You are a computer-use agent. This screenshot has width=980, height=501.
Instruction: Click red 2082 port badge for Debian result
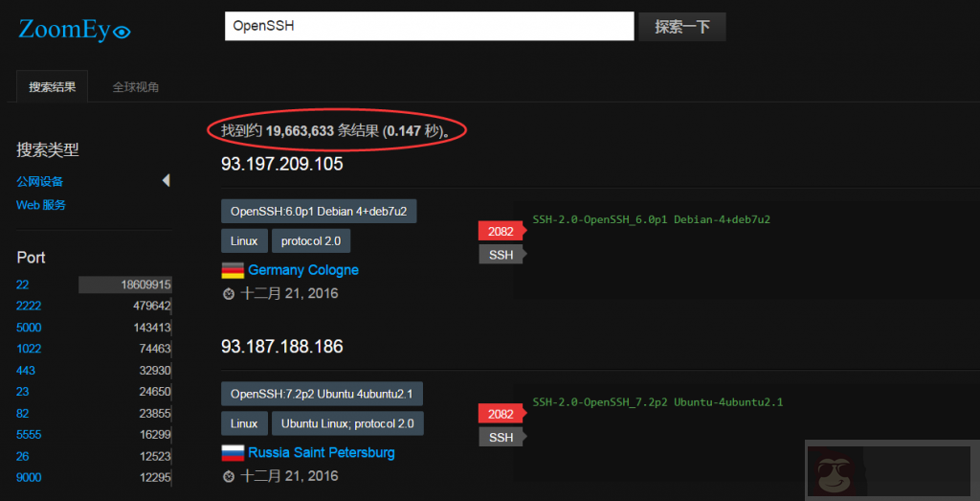501,231
